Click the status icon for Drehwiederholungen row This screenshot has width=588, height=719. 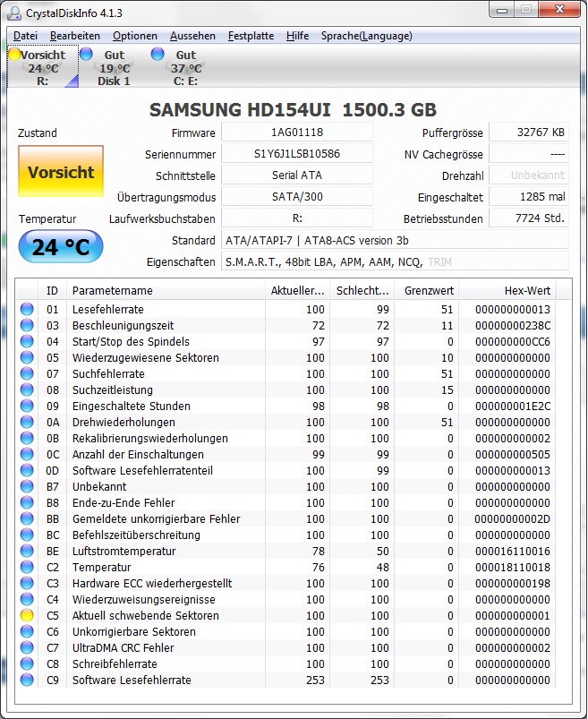click(27, 422)
